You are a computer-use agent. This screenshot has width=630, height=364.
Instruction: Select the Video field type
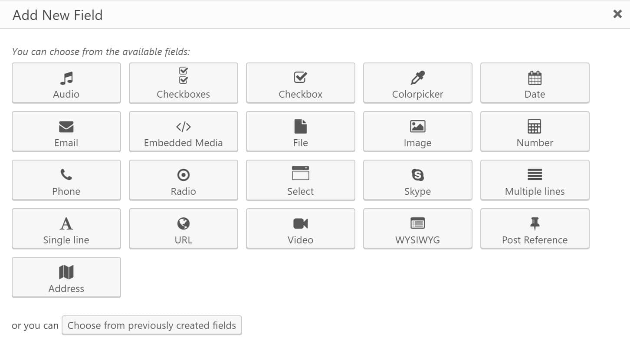(x=300, y=229)
